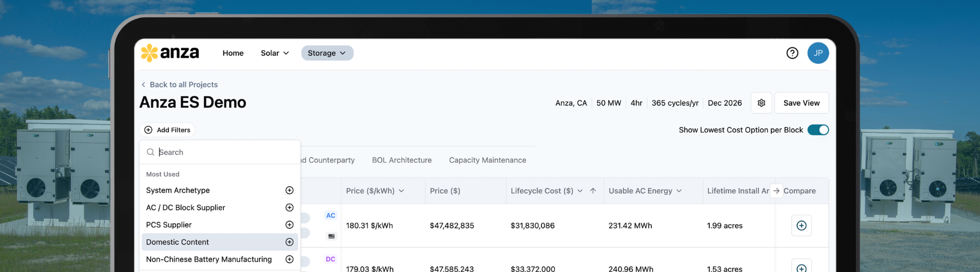The image size is (980, 272).
Task: Click the $47,482,835 price cell
Action: pos(452,226)
